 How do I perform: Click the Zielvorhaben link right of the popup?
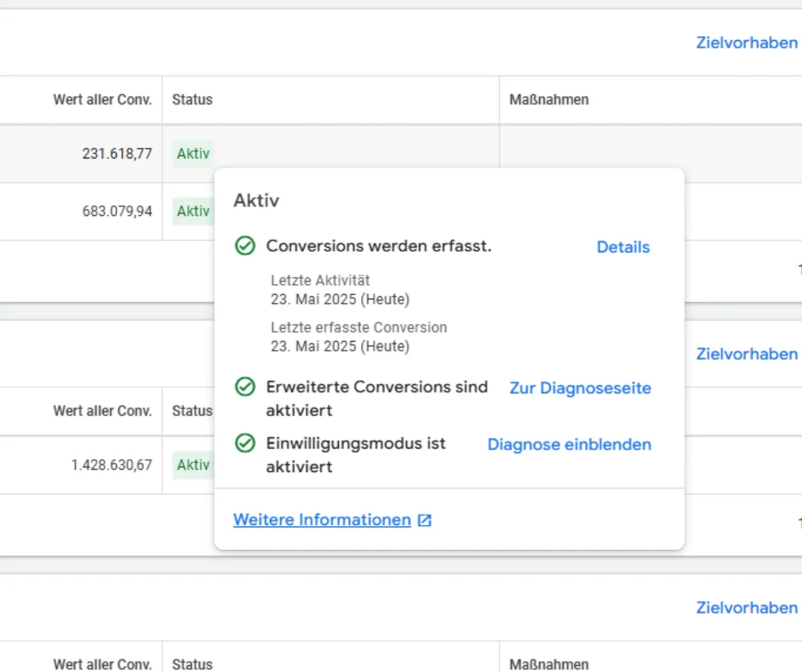point(747,354)
